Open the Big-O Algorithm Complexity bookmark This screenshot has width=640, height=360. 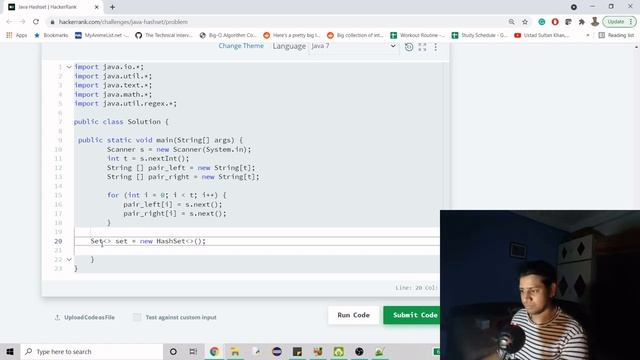point(228,35)
